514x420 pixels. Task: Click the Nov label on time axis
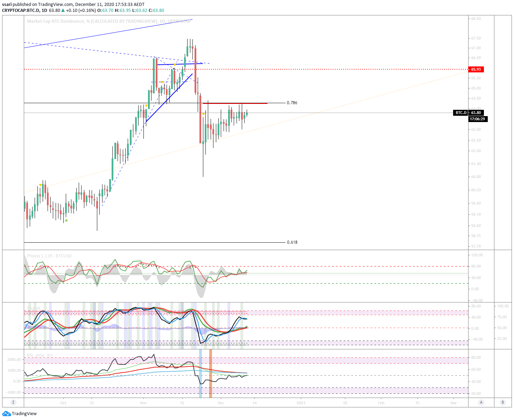pyautogui.click(x=143, y=403)
